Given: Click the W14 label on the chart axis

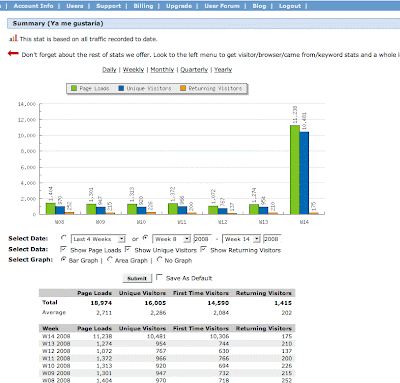Looking at the screenshot, I should pos(304,222).
